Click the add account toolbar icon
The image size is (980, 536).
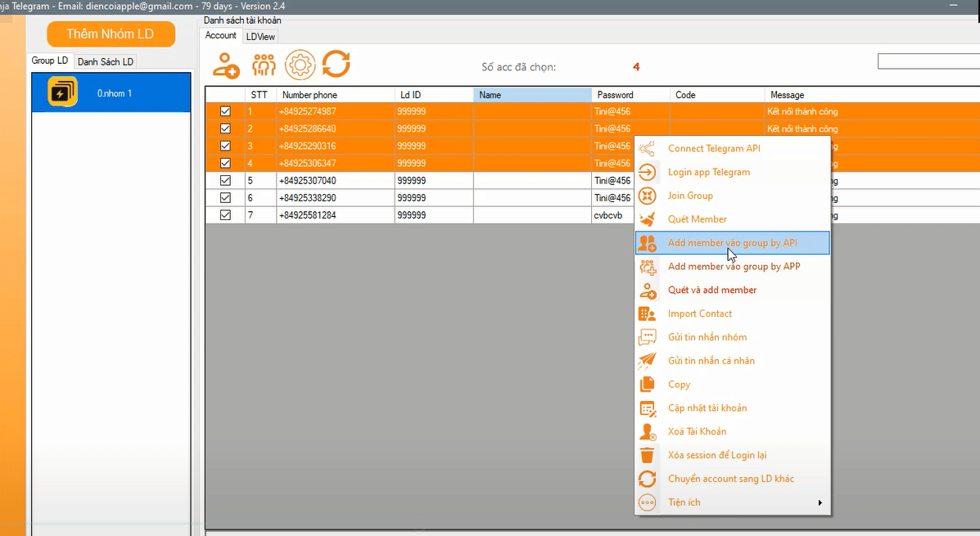click(x=226, y=65)
